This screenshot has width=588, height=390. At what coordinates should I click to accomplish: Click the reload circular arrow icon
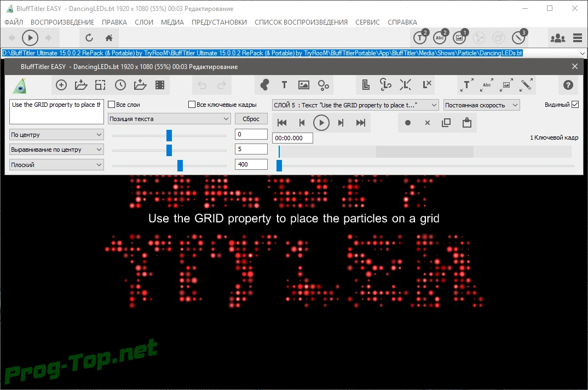pos(89,38)
